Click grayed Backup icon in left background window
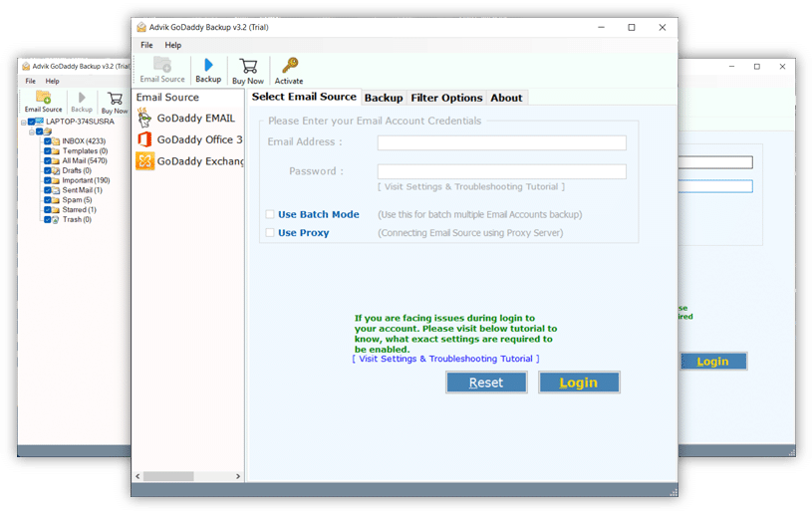 click(82, 98)
